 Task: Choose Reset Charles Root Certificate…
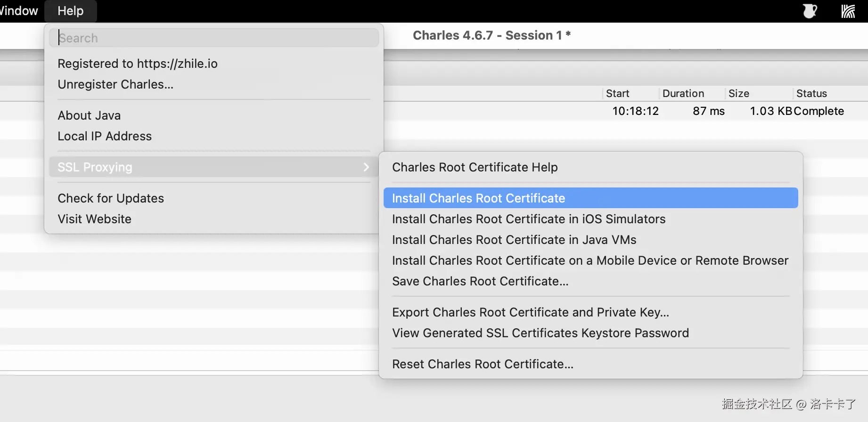point(591,364)
